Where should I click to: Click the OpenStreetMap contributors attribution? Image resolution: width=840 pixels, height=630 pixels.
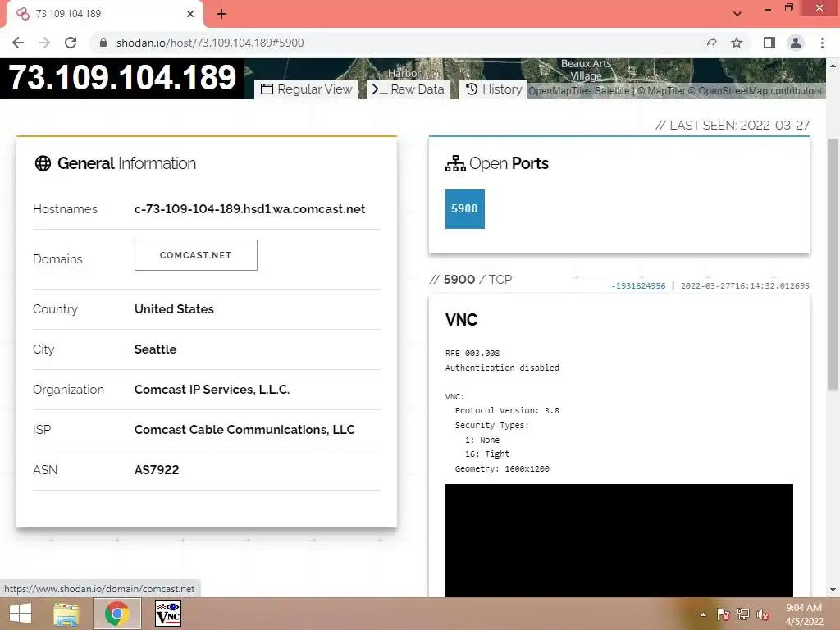[760, 91]
